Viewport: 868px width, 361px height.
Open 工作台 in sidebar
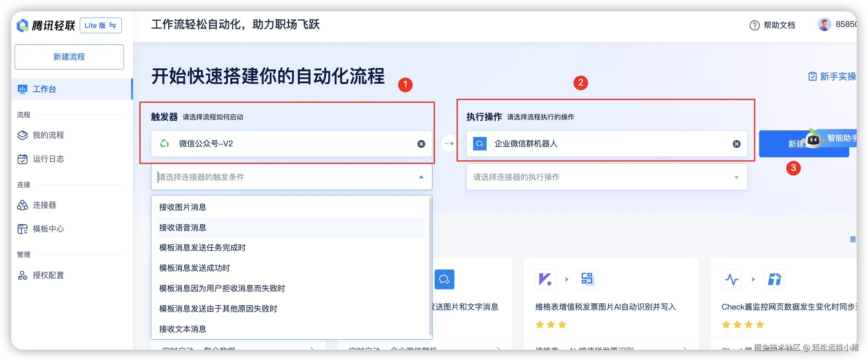tap(44, 89)
